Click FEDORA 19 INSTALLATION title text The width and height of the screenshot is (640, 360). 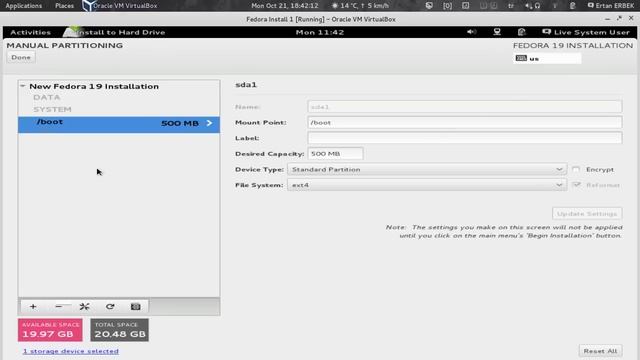573,45
